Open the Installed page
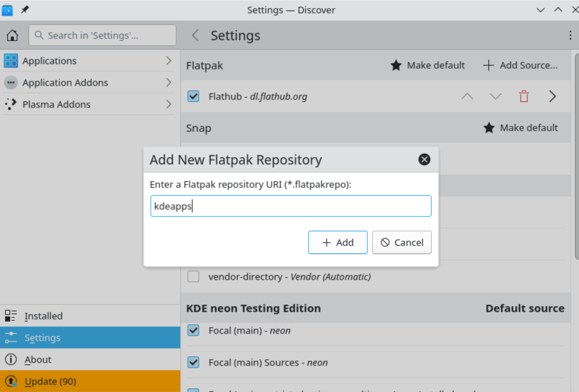Viewport: 579px width, 392px height. point(44,316)
